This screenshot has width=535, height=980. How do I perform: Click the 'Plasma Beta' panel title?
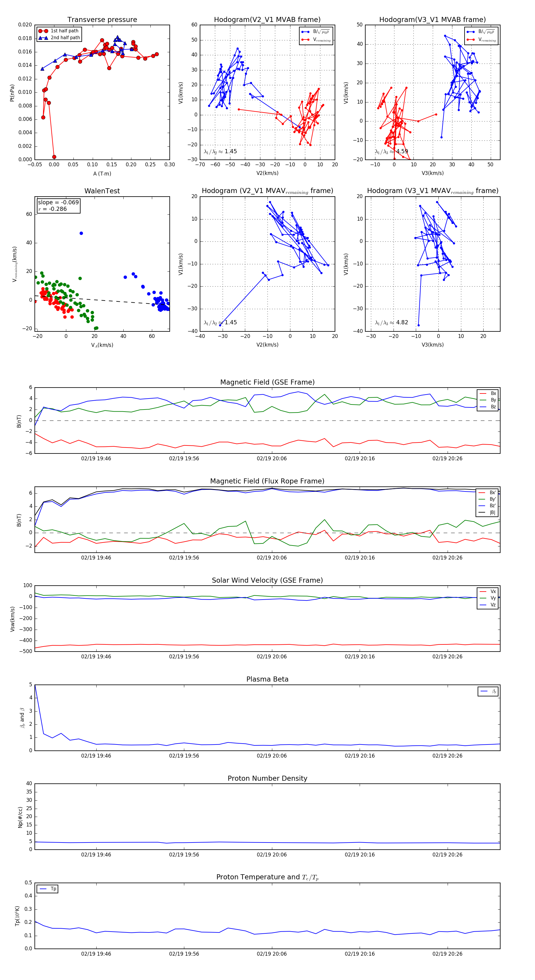(267, 679)
